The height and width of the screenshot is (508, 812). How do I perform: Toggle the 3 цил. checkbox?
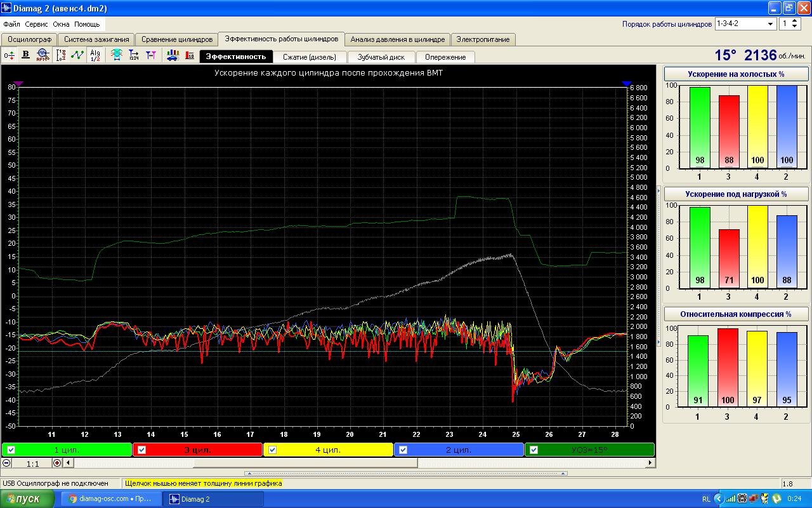pyautogui.click(x=141, y=450)
